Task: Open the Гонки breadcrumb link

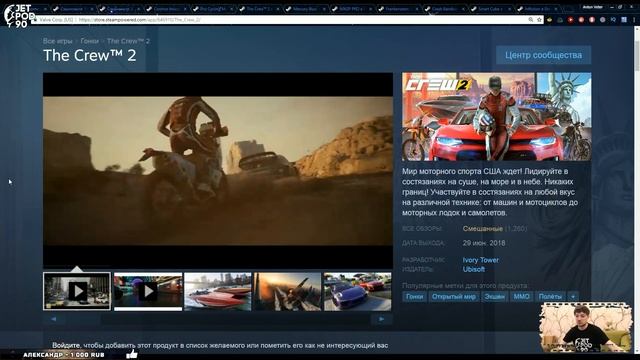Action: tap(89, 41)
